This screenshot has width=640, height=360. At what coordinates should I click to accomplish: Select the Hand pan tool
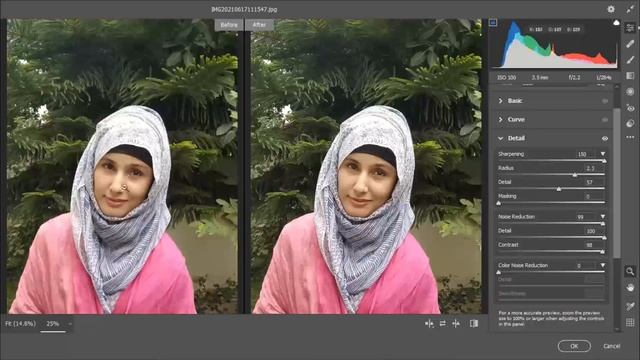[630, 288]
